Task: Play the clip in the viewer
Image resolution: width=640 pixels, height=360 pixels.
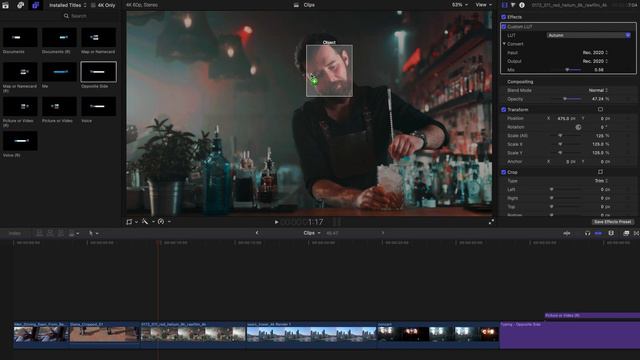Action: point(276,222)
